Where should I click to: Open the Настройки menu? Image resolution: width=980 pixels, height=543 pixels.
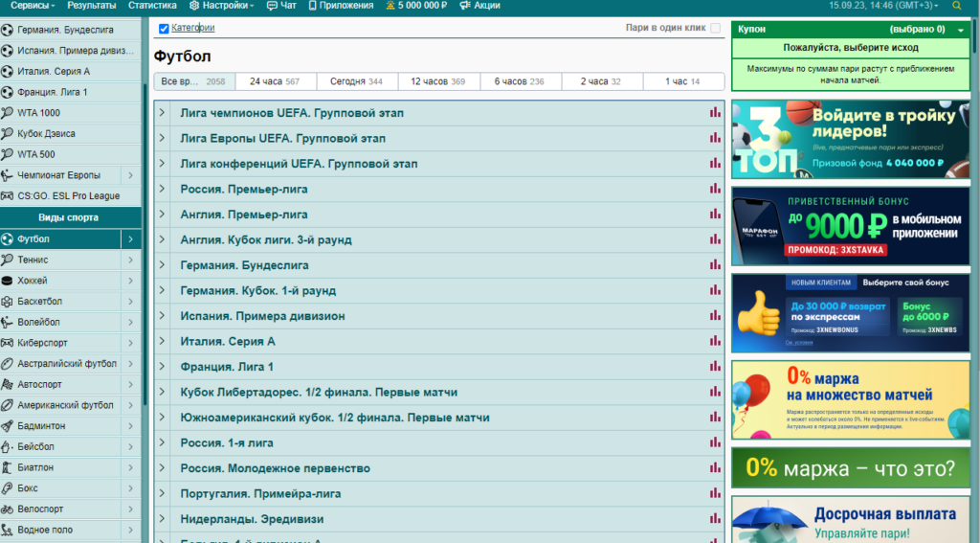(221, 6)
